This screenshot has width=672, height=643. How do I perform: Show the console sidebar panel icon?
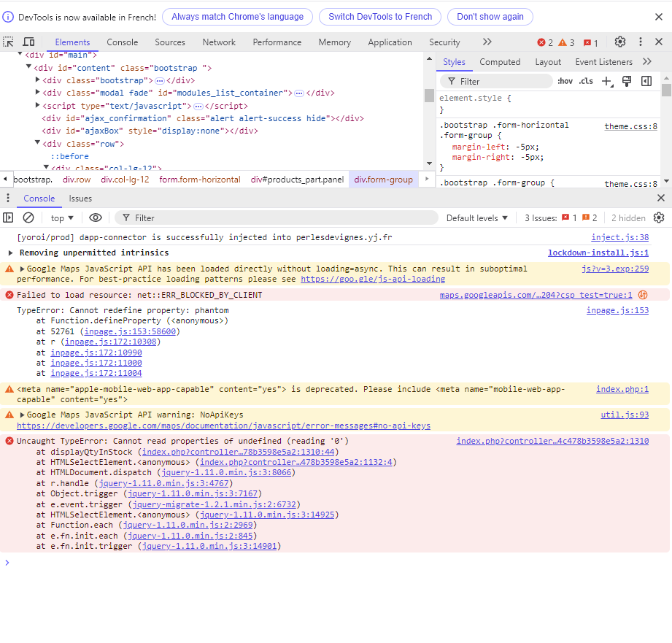[8, 217]
